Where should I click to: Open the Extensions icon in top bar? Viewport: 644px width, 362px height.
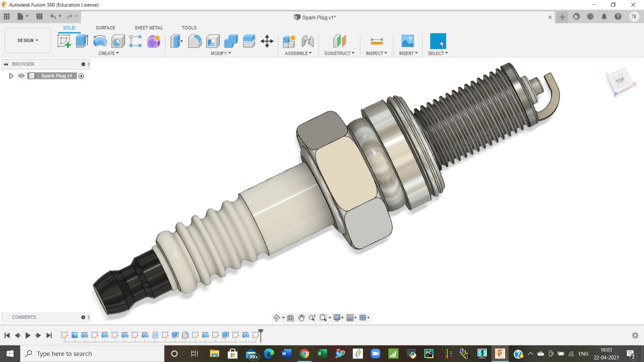[577, 17]
